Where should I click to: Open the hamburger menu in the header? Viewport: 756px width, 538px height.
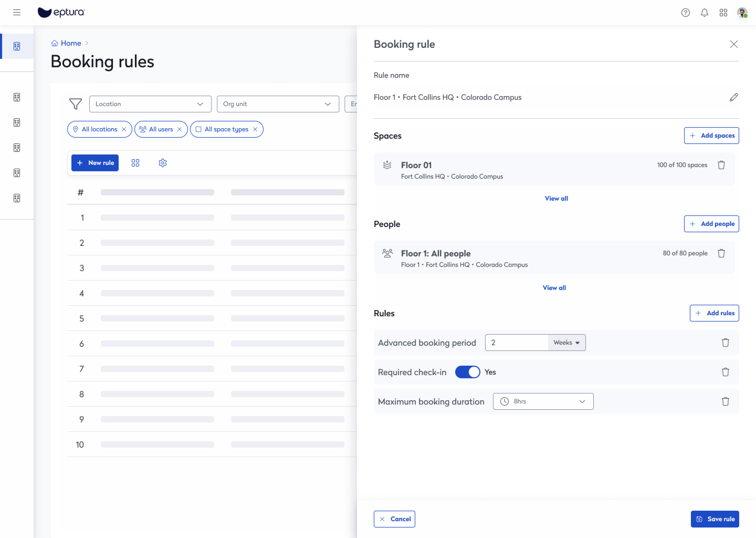[17, 13]
